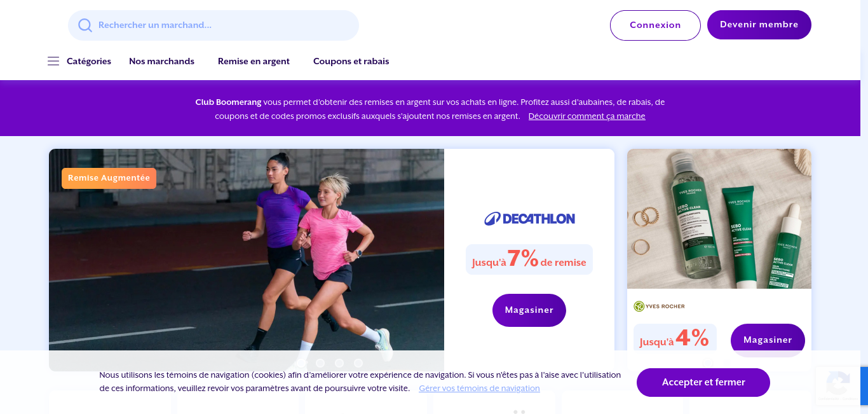Go to Coupons et rabais
This screenshot has height=414, width=868.
click(x=351, y=61)
